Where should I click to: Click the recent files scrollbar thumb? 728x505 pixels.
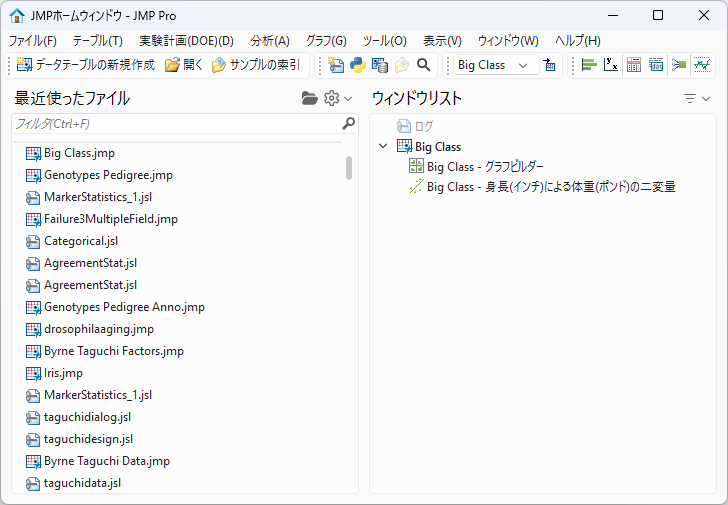(349, 168)
